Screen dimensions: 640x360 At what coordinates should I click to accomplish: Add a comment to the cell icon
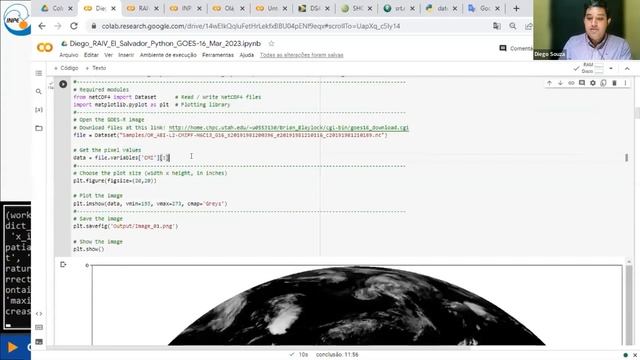pos(582,83)
